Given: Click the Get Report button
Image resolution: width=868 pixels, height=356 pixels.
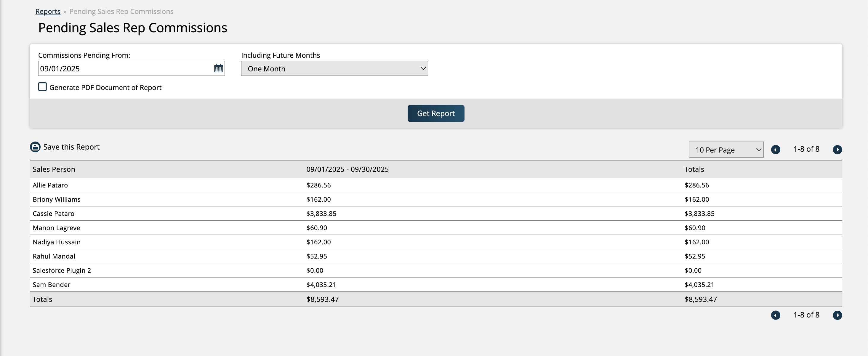Looking at the screenshot, I should point(436,113).
